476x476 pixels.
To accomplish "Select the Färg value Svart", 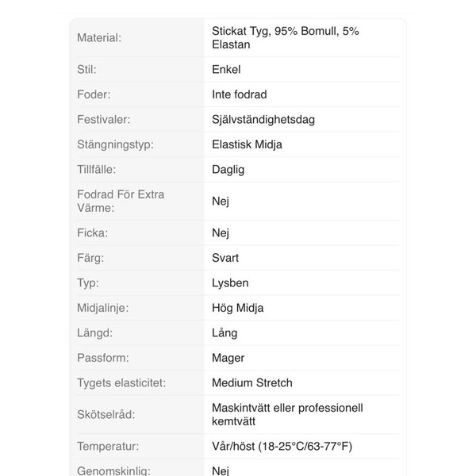I will pyautogui.click(x=225, y=258).
